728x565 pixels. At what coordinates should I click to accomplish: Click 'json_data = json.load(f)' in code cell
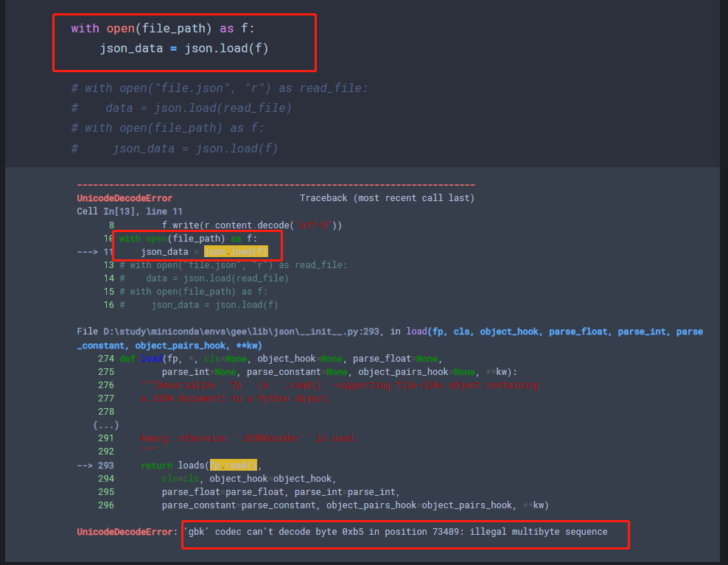click(184, 49)
